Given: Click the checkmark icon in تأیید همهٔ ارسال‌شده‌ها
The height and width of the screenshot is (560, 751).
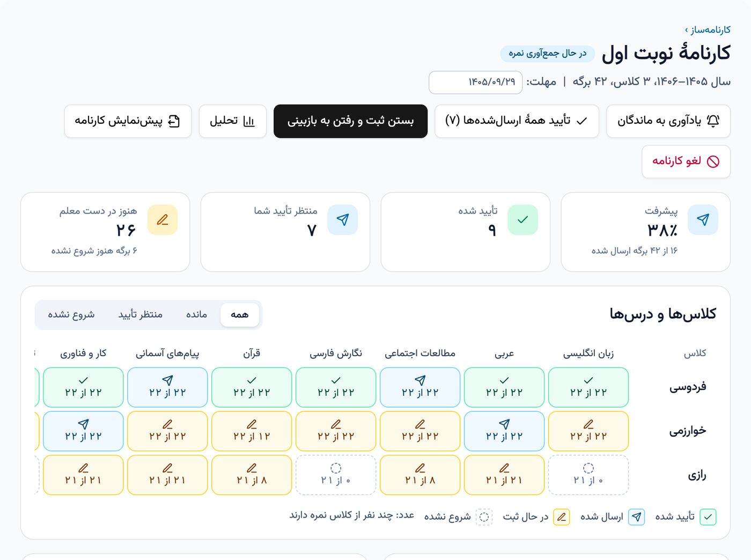Looking at the screenshot, I should click(x=581, y=121).
